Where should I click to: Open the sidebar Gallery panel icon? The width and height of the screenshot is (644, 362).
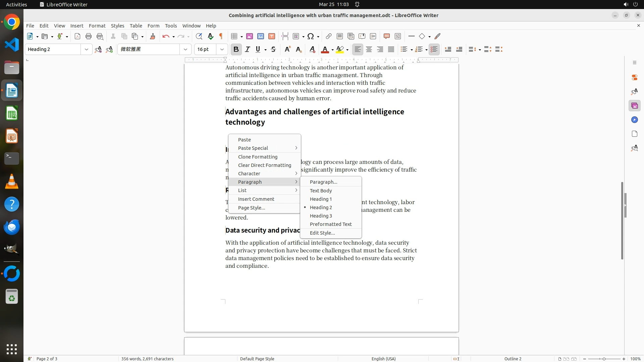point(634,106)
